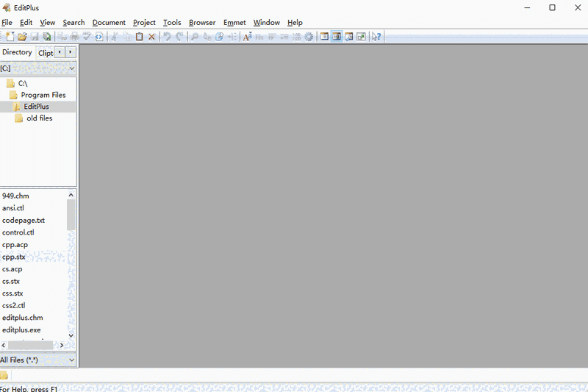Click the right tab scroll arrow
The image size is (588, 392).
pyautogui.click(x=71, y=52)
